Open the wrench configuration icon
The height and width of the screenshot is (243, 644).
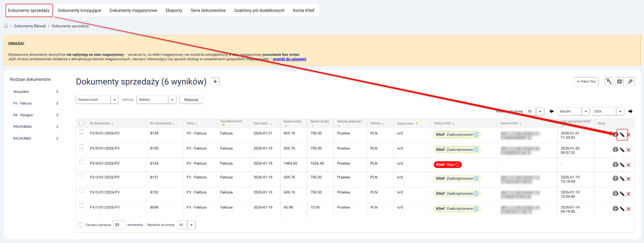[630, 82]
